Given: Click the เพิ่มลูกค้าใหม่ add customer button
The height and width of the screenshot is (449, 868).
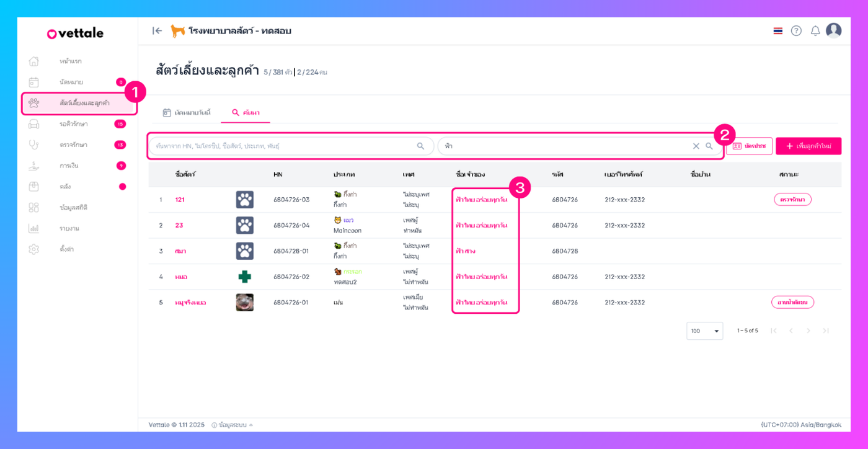Looking at the screenshot, I should 808,146.
